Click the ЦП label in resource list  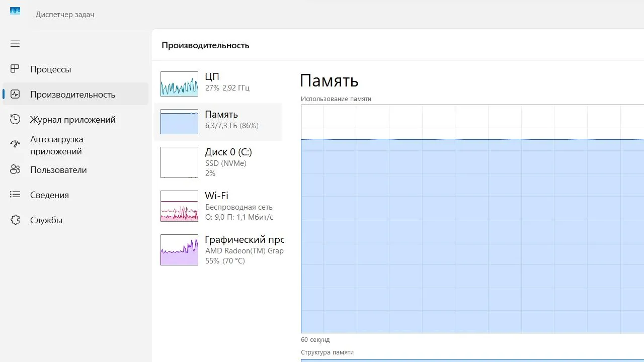point(212,76)
